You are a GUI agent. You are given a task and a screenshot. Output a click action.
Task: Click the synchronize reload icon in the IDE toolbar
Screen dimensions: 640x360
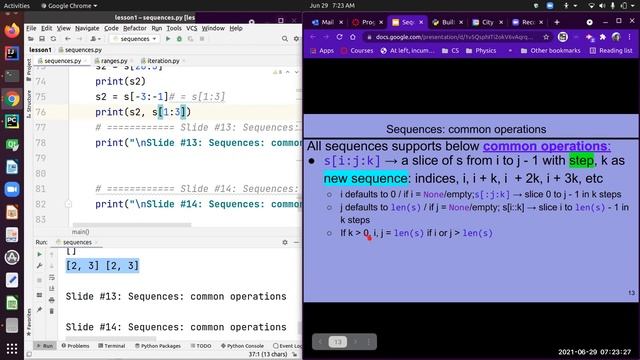click(x=53, y=39)
